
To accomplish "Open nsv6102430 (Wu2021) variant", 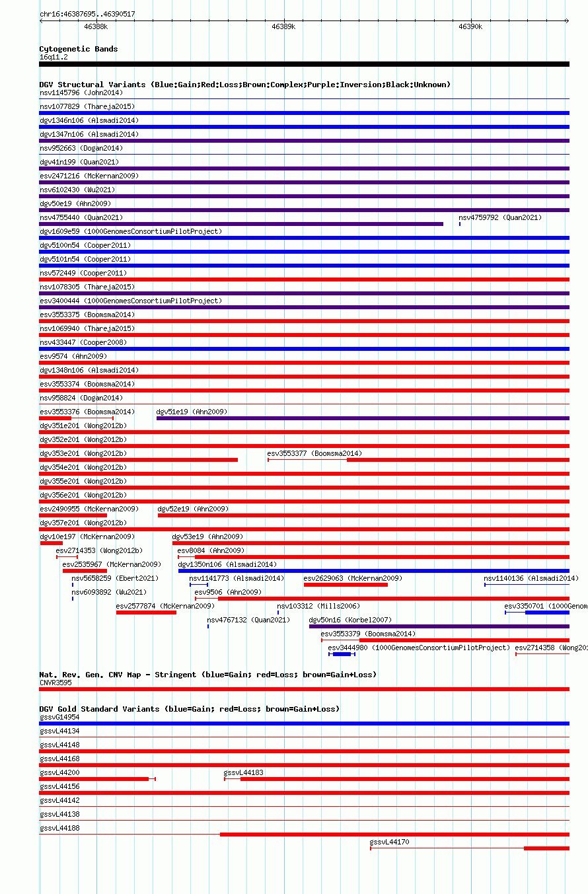I will (77, 190).
